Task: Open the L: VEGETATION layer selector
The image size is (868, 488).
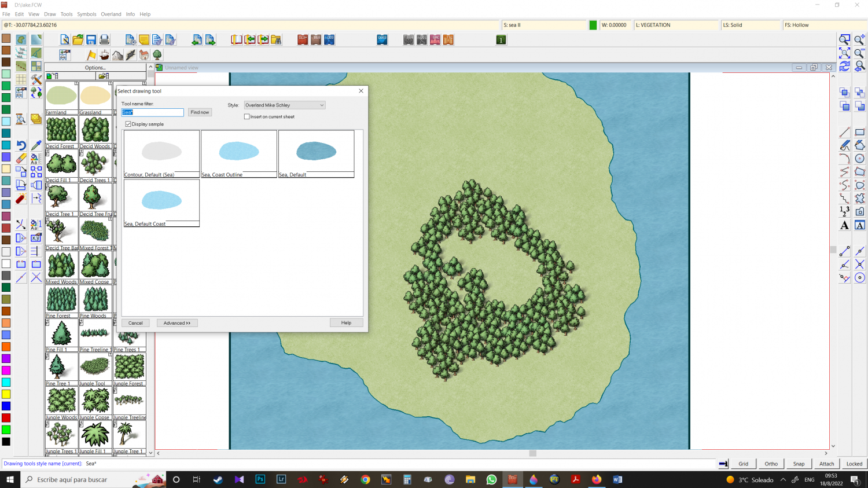Action: [x=676, y=25]
